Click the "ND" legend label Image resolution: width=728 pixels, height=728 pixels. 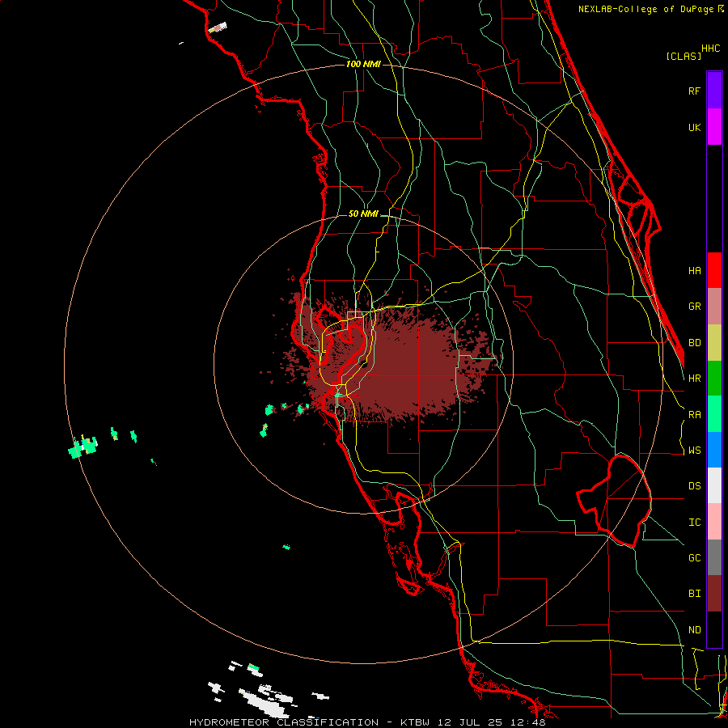(x=694, y=630)
